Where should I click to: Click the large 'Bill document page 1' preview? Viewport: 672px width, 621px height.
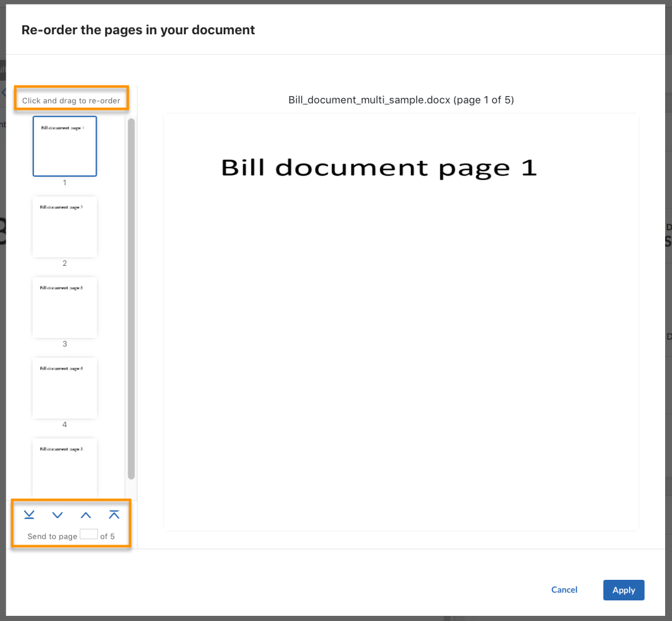point(401,323)
